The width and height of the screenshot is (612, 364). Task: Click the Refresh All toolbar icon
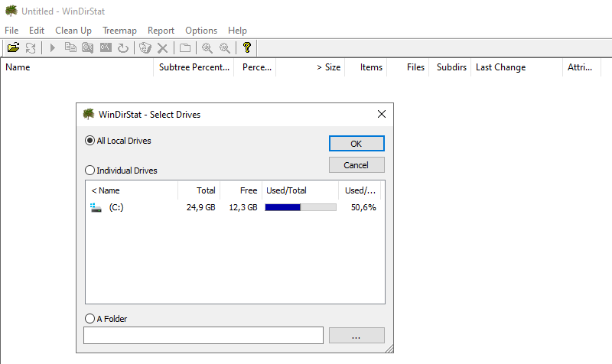(x=31, y=47)
